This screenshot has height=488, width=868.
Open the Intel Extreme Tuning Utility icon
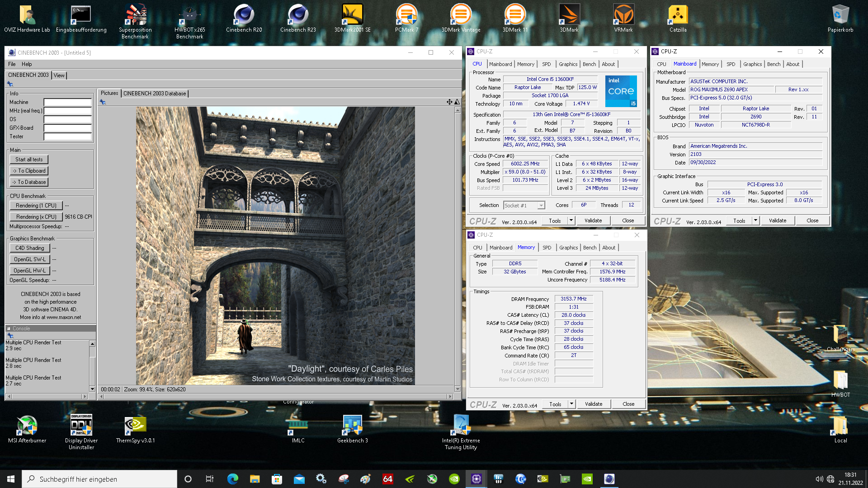point(461,432)
